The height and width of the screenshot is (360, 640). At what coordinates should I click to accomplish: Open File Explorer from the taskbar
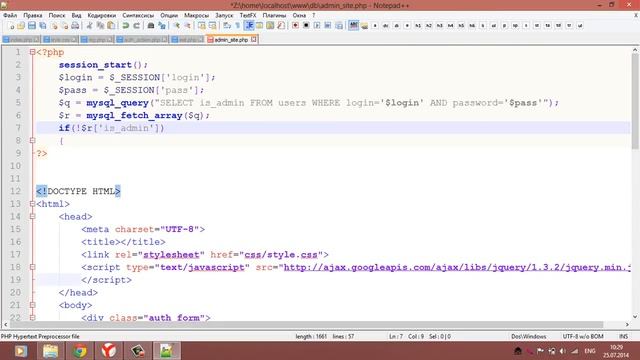50,351
